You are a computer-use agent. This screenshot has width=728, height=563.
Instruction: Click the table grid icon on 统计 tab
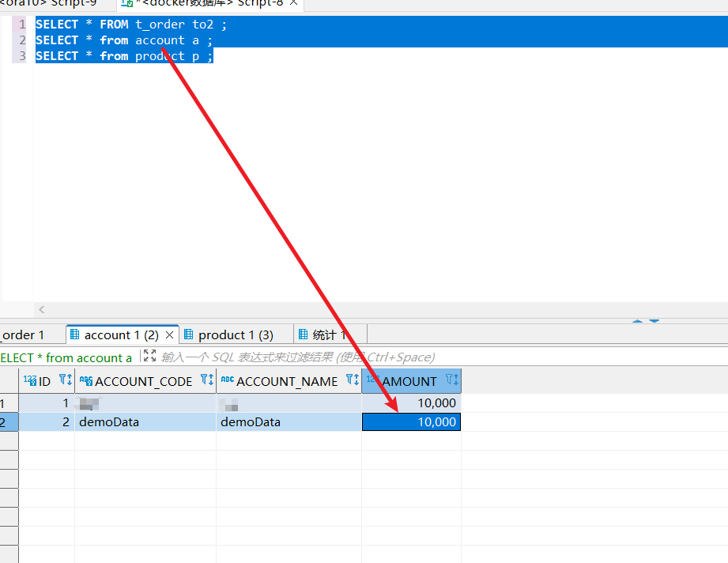coord(303,334)
